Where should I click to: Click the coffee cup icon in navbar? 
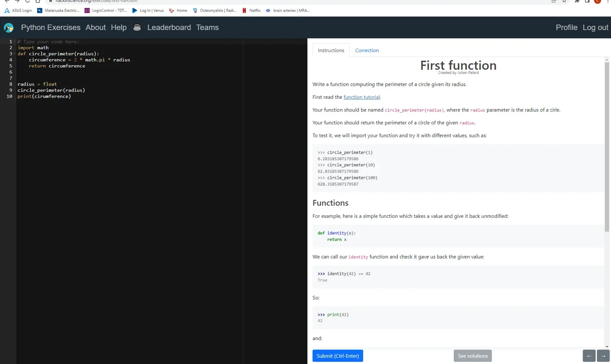[x=137, y=27]
